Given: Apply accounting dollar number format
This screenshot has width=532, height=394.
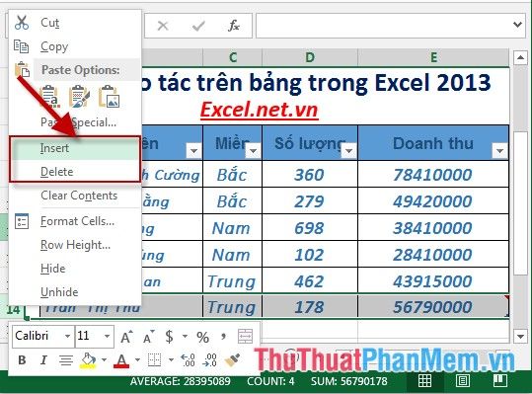Looking at the screenshot, I should coord(169,337).
